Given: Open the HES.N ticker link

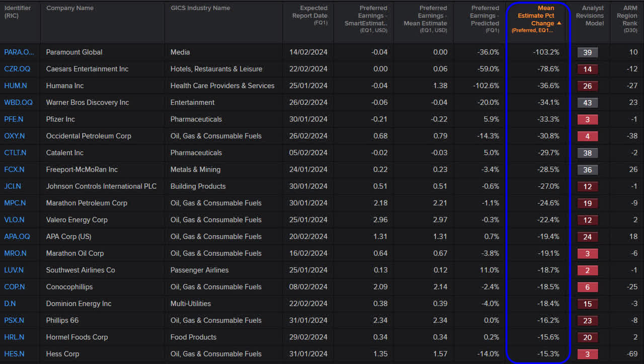Looking at the screenshot, I should coord(14,354).
